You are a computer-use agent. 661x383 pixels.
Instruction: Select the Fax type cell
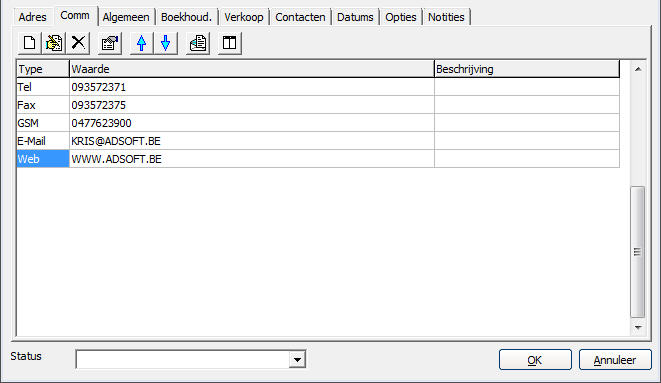[x=43, y=105]
